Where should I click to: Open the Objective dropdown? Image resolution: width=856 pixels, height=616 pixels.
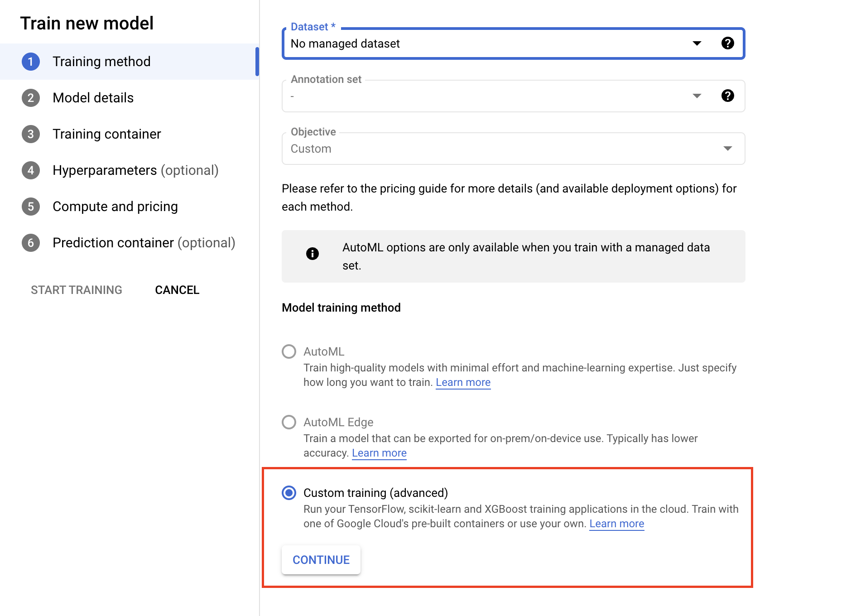click(x=727, y=148)
